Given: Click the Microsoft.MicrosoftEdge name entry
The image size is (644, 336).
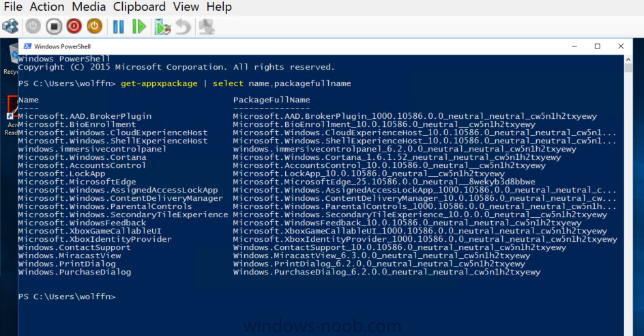Looking at the screenshot, I should [77, 182].
